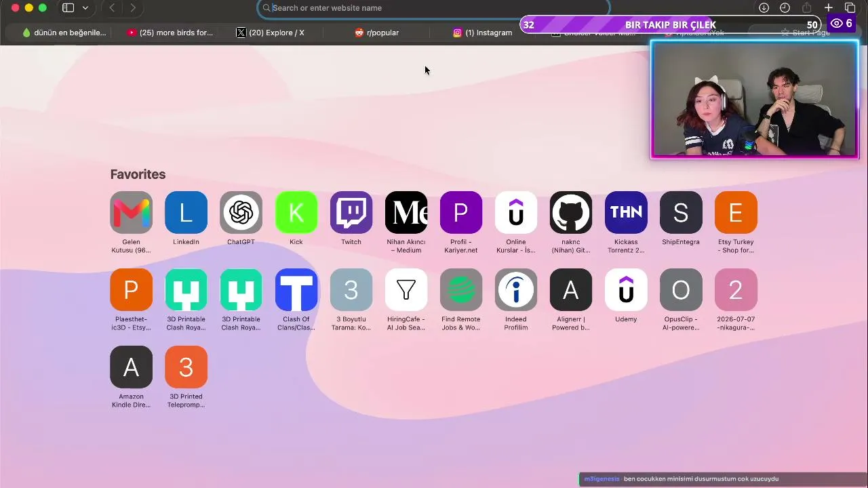Screen dimensions: 868x488
Task: Switch to the more birds for... YouTube tab
Action: pos(170,33)
